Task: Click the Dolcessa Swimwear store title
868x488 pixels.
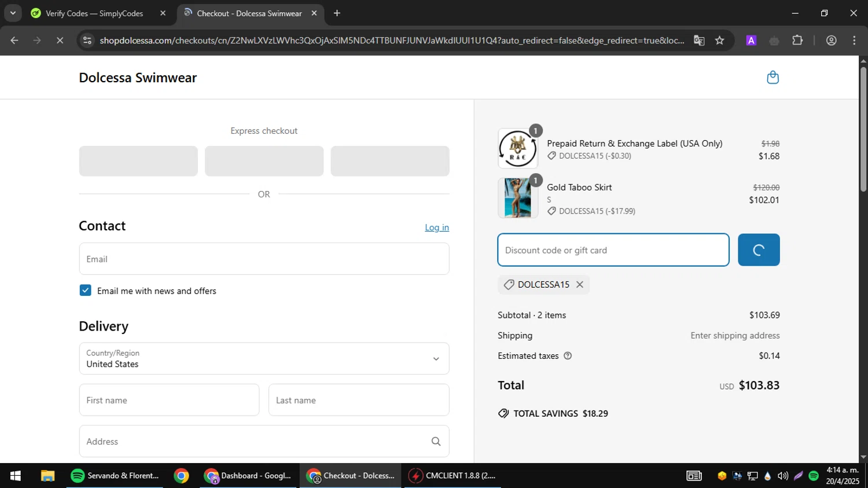Action: (138, 78)
